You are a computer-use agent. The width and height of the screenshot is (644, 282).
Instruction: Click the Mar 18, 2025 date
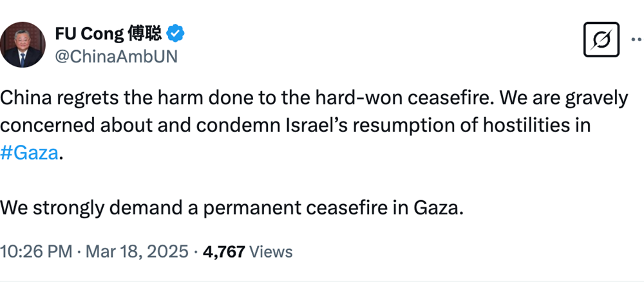pos(136,251)
